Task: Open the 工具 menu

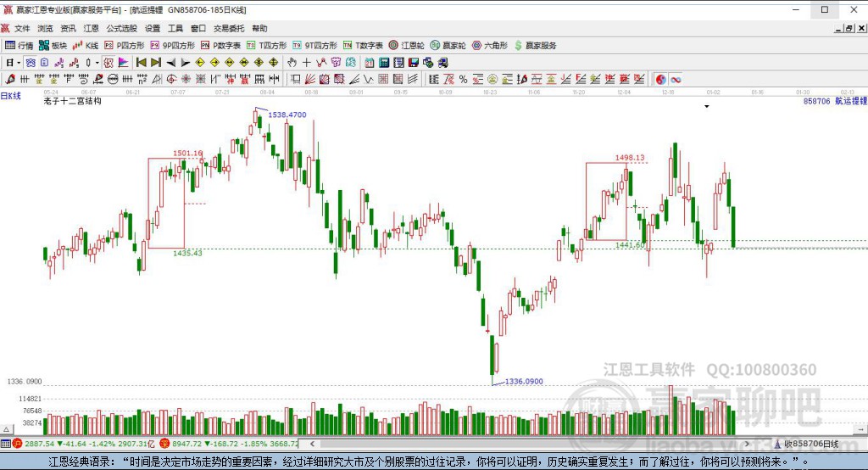Action: (x=175, y=28)
